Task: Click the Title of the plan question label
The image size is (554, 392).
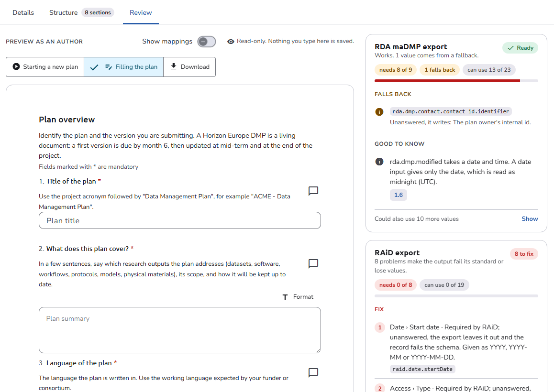Action: pos(70,181)
